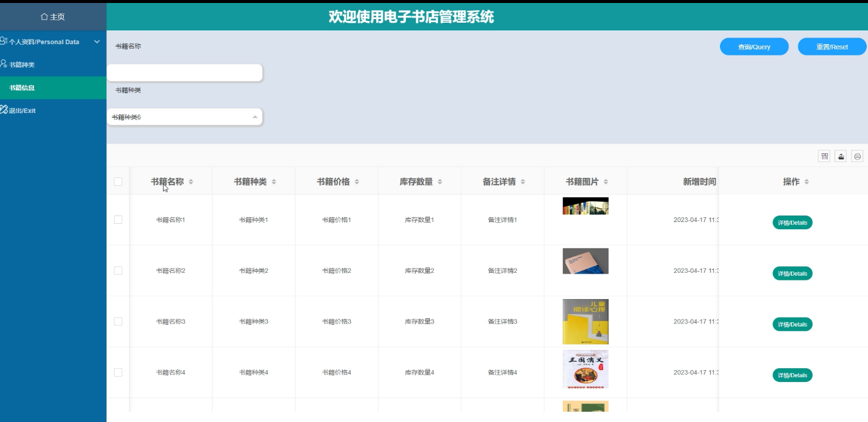Click the home icon next to 主页
The height and width of the screenshot is (422, 868).
(x=43, y=17)
